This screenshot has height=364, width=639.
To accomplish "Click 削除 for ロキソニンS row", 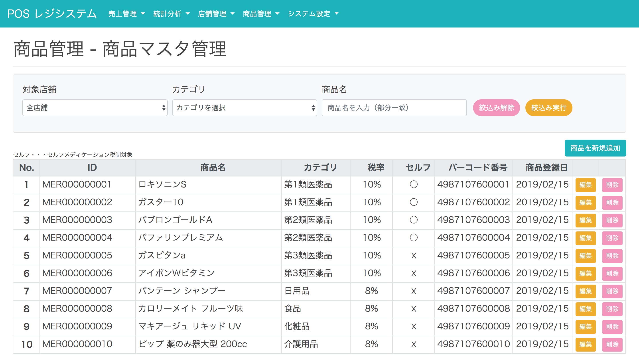I will 612,185.
